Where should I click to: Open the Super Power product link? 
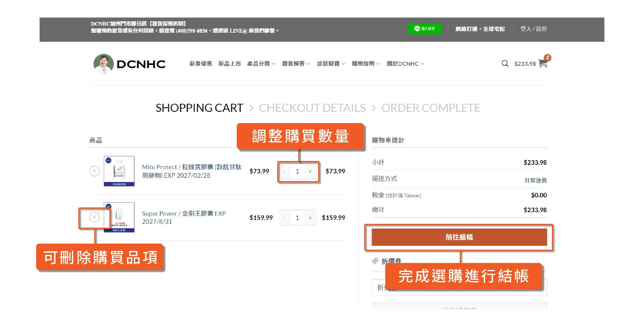point(184,217)
